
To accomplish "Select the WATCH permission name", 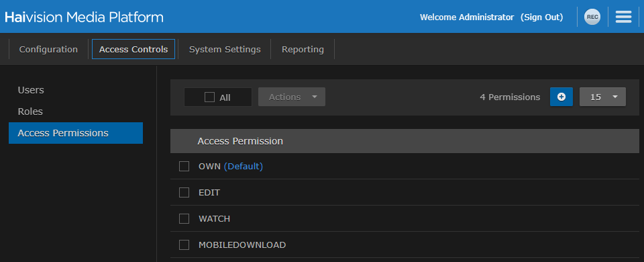I will (x=215, y=219).
